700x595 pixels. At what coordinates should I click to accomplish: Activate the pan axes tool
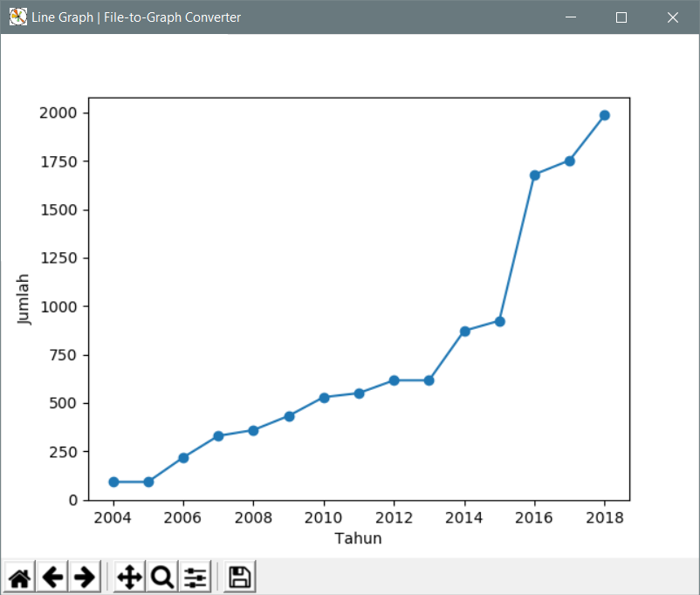[129, 578]
